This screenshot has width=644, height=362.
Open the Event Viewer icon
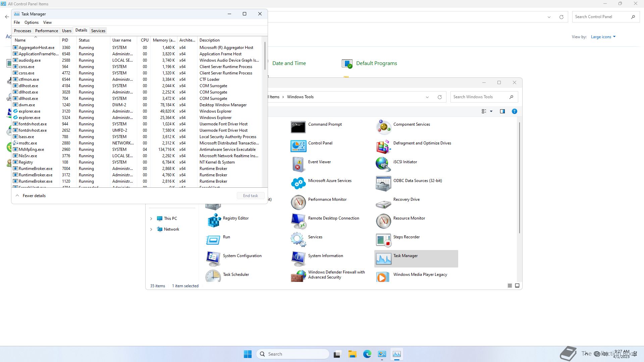(298, 165)
